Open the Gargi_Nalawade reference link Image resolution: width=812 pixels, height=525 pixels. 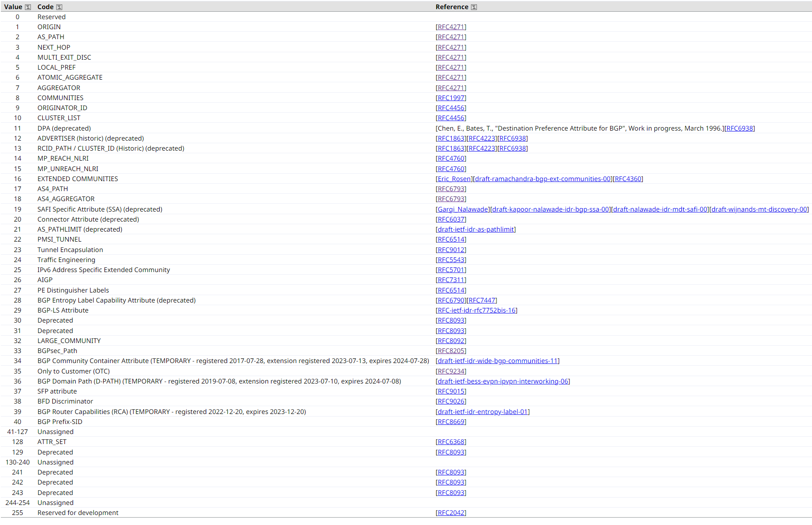click(x=463, y=209)
